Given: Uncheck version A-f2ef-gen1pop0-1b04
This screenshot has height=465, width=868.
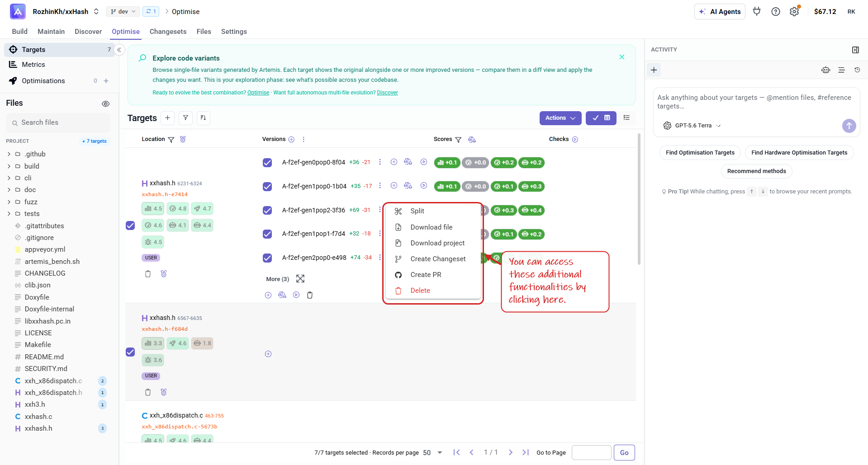Looking at the screenshot, I should 267,187.
